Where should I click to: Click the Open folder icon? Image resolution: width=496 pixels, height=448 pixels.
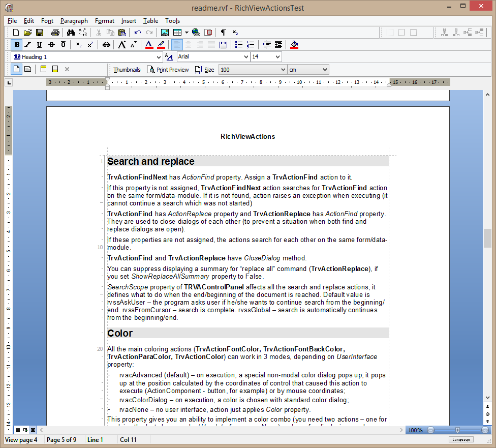(x=27, y=33)
